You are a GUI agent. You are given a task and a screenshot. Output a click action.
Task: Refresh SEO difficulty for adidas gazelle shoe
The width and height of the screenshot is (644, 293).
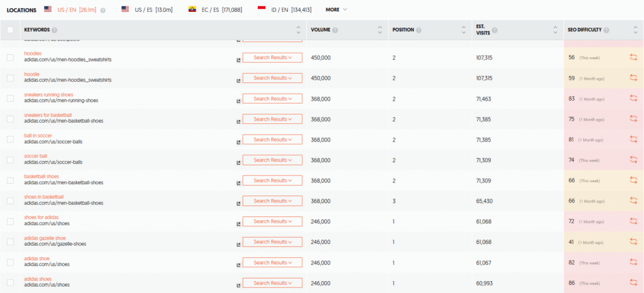(x=633, y=242)
